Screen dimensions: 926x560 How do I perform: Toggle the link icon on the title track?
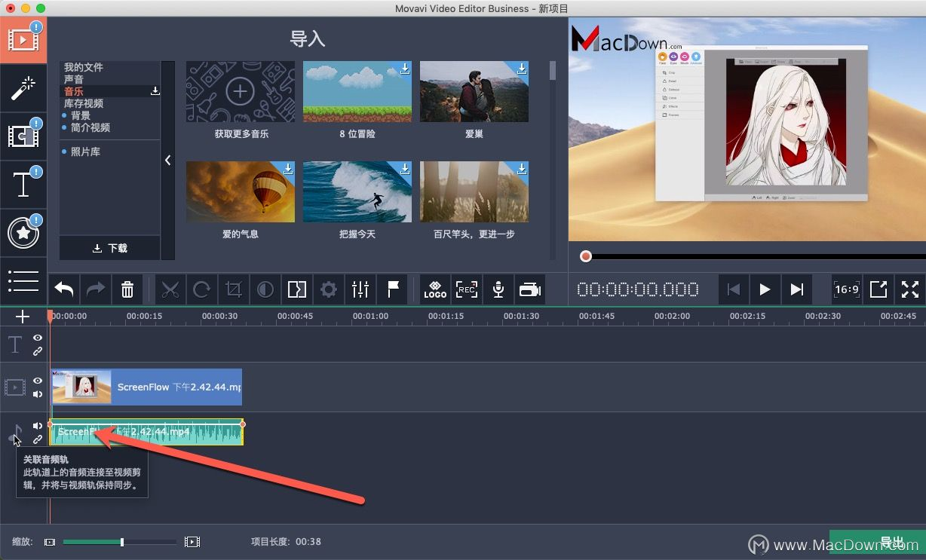pyautogui.click(x=38, y=351)
